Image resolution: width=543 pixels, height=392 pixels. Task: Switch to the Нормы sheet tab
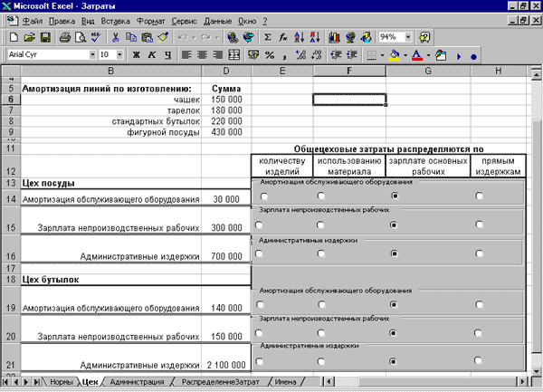(x=61, y=382)
